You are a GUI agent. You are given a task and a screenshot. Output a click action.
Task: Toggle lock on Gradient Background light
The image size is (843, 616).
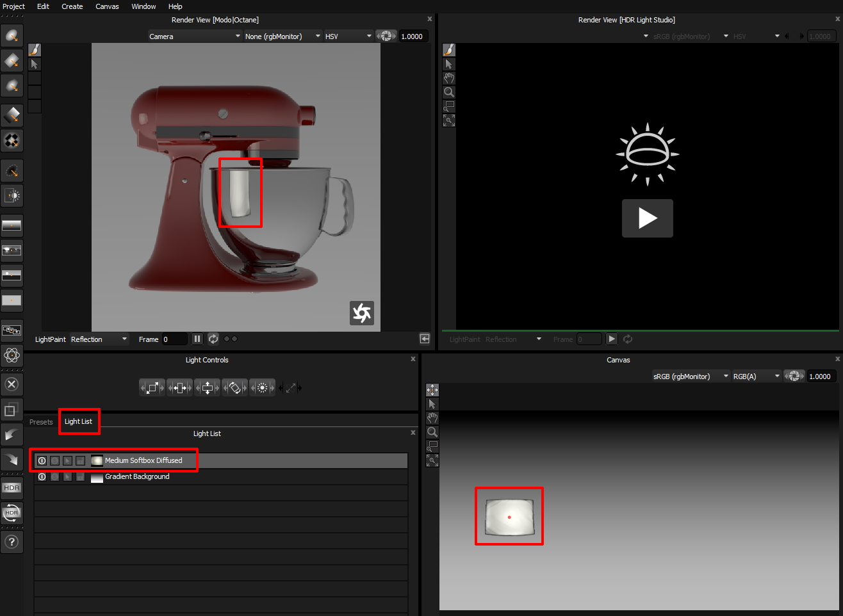point(80,476)
